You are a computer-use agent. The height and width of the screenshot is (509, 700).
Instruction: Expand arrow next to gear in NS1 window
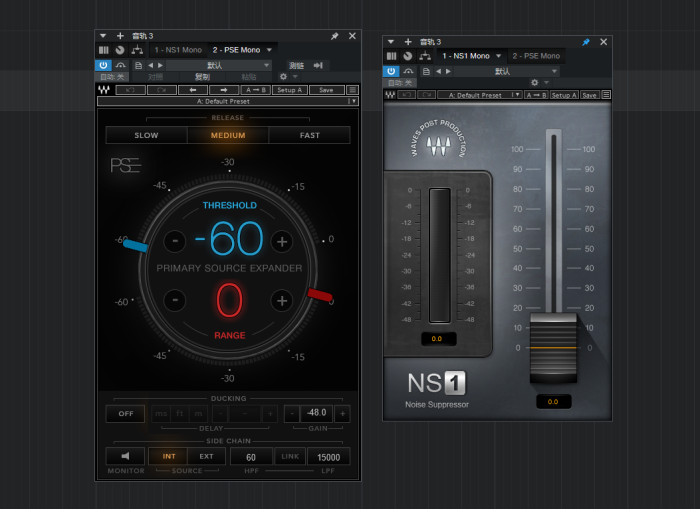pyautogui.click(x=546, y=83)
